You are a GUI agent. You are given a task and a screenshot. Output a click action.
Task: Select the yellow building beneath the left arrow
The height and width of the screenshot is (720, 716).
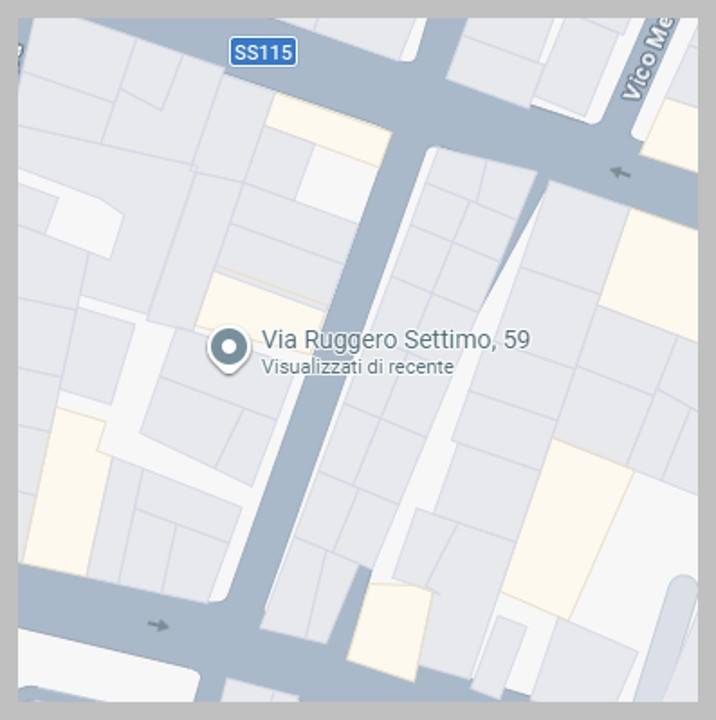tap(650, 274)
